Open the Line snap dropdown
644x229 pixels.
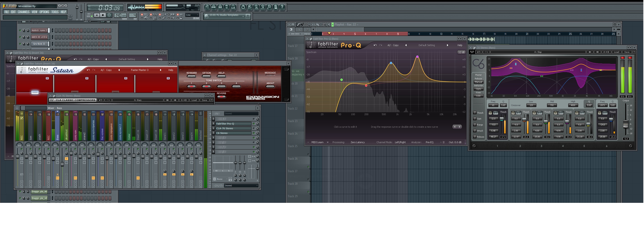(x=192, y=15)
